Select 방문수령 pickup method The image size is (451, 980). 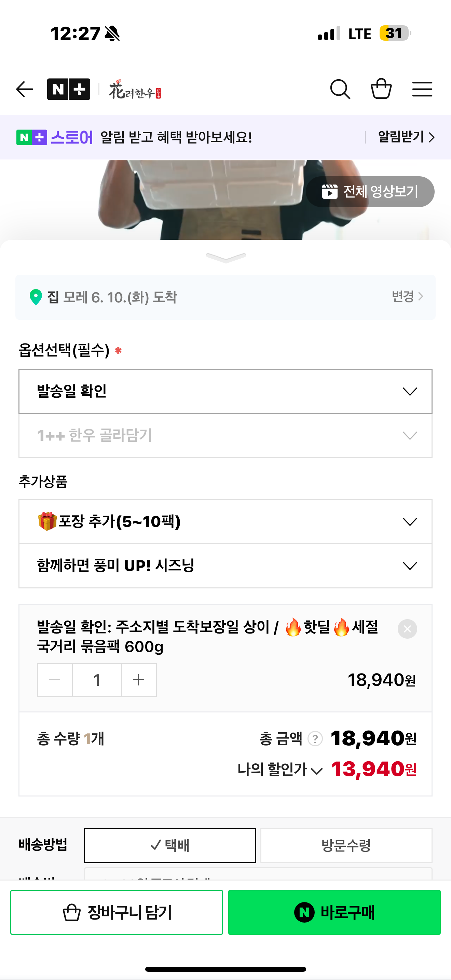click(346, 845)
